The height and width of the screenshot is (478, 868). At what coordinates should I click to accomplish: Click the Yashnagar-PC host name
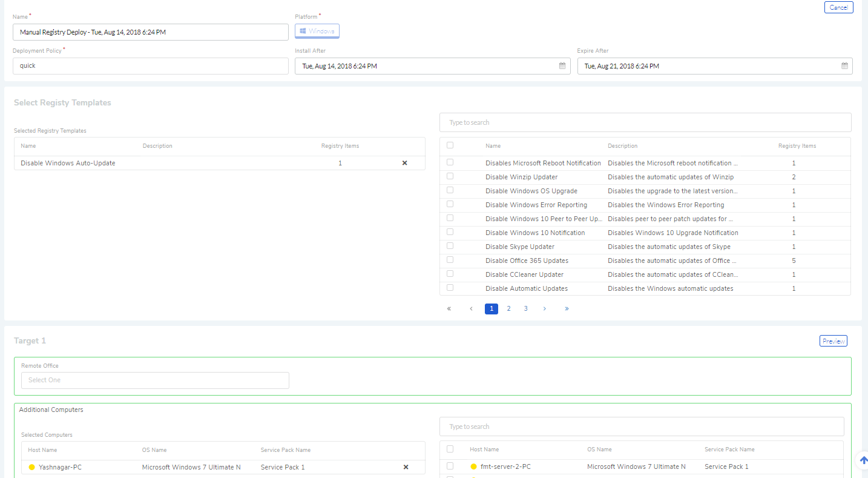(x=60, y=467)
